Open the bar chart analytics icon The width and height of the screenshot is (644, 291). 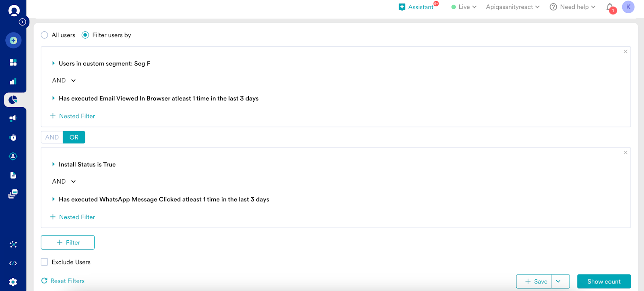click(13, 81)
